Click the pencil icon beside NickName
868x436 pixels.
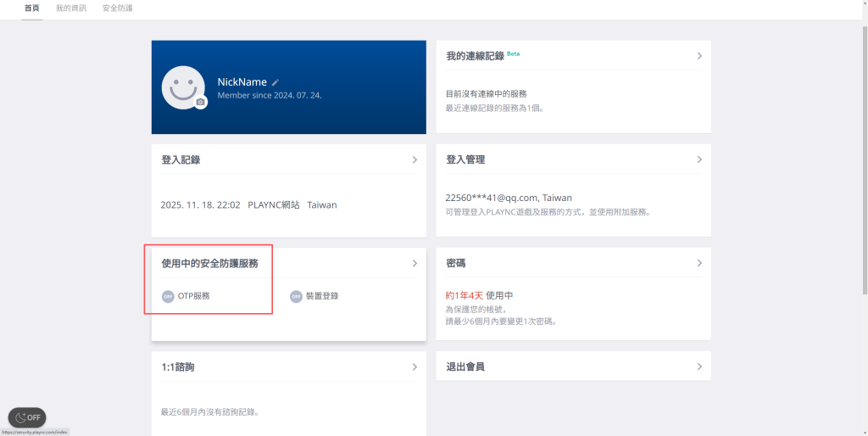(275, 82)
